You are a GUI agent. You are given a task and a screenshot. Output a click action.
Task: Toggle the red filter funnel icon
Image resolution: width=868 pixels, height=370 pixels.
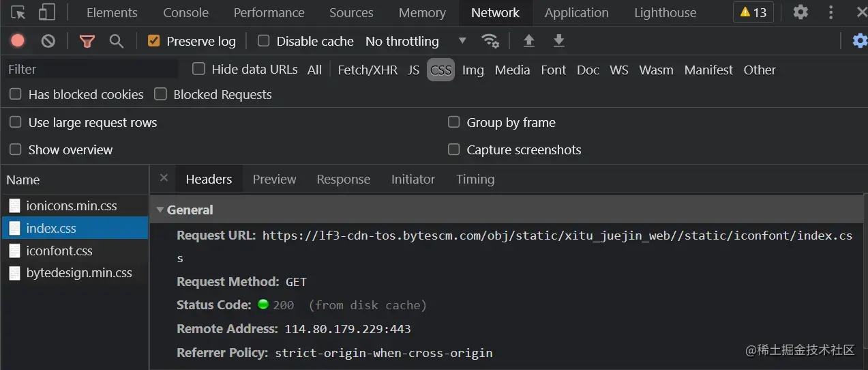(87, 42)
